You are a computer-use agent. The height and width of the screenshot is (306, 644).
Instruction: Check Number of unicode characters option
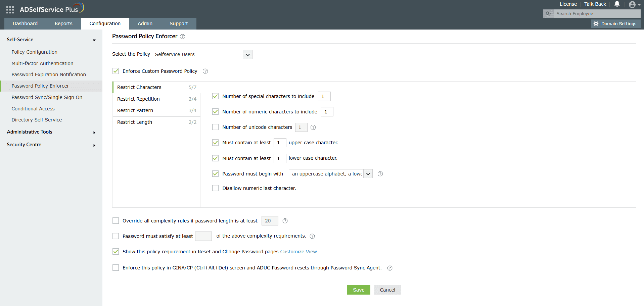tap(216, 127)
